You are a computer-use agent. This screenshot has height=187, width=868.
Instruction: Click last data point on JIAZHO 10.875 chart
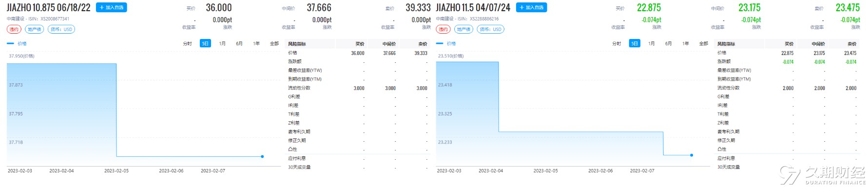click(262, 156)
